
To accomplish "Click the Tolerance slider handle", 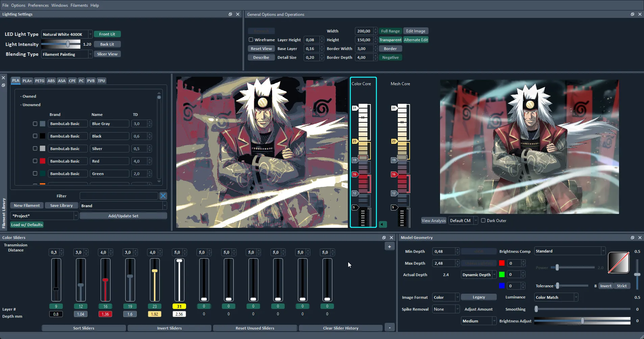I will click(x=558, y=286).
